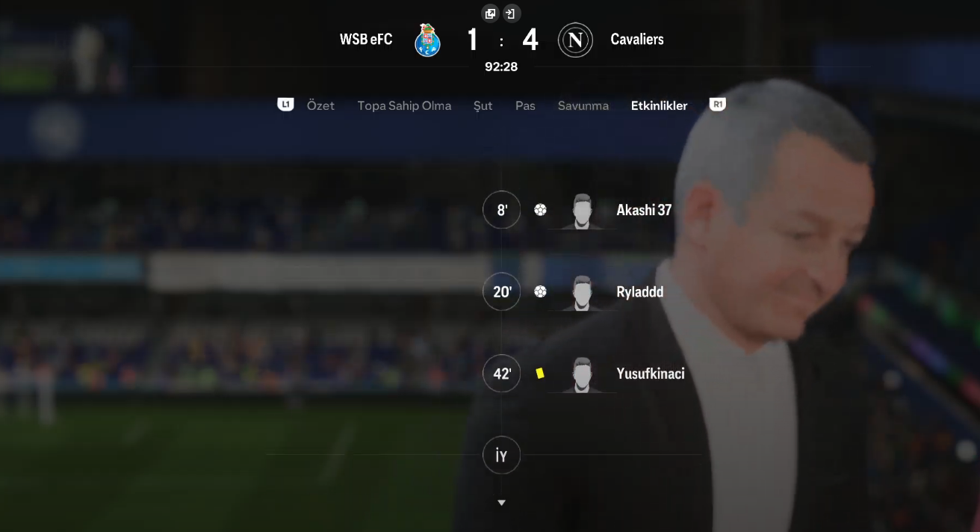
Task: Select the 42' minute timeline marker
Action: pos(502,374)
